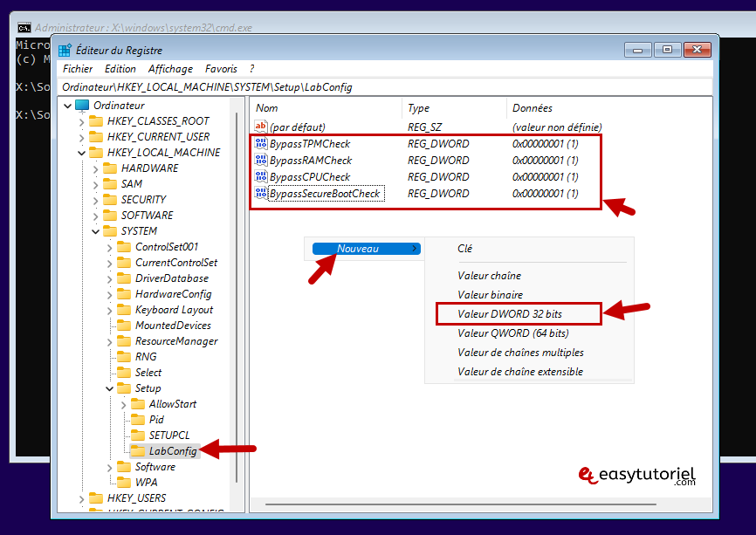Select the SOFTWARE key under HKEY_LOCAL_MACHINE

coord(147,216)
